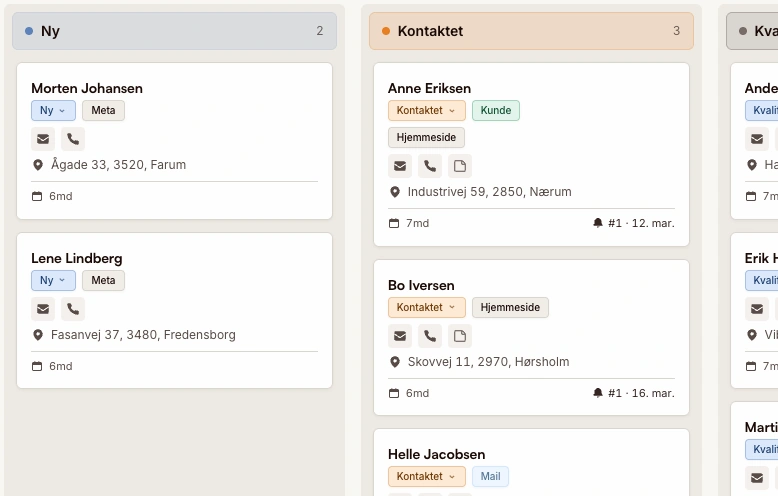Open Morten Johansen's Ny status dropdown
Image resolution: width=778 pixels, height=496 pixels.
[54, 111]
